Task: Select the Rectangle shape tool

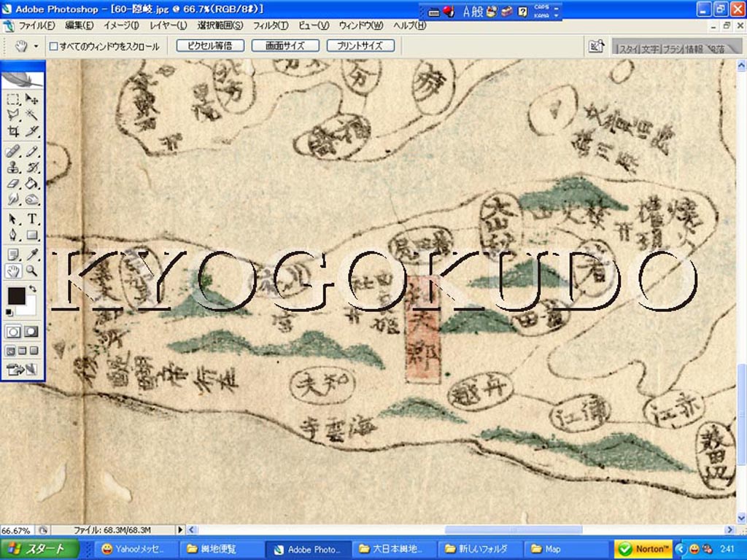Action: tap(31, 235)
